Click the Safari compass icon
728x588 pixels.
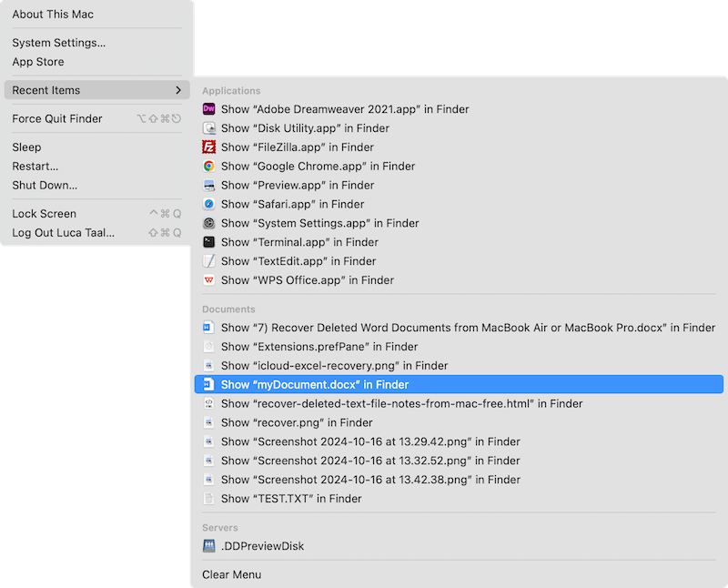click(x=208, y=204)
